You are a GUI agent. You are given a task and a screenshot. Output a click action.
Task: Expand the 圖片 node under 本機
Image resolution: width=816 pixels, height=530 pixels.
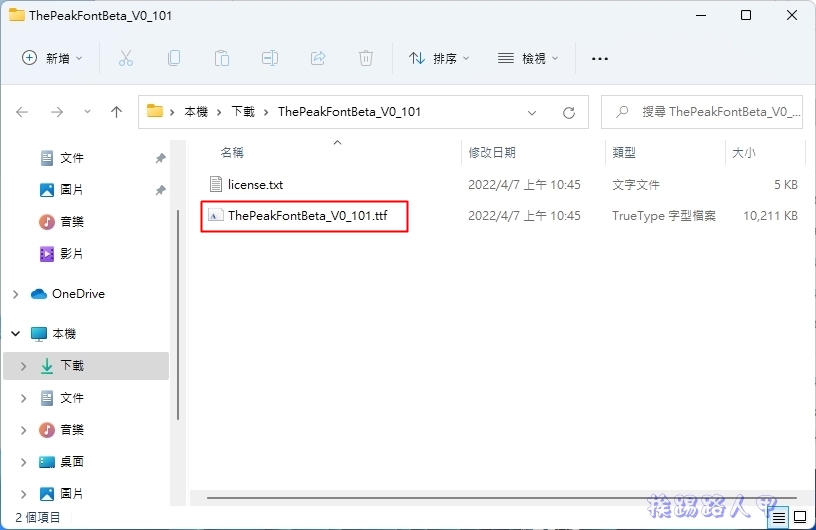[23, 494]
